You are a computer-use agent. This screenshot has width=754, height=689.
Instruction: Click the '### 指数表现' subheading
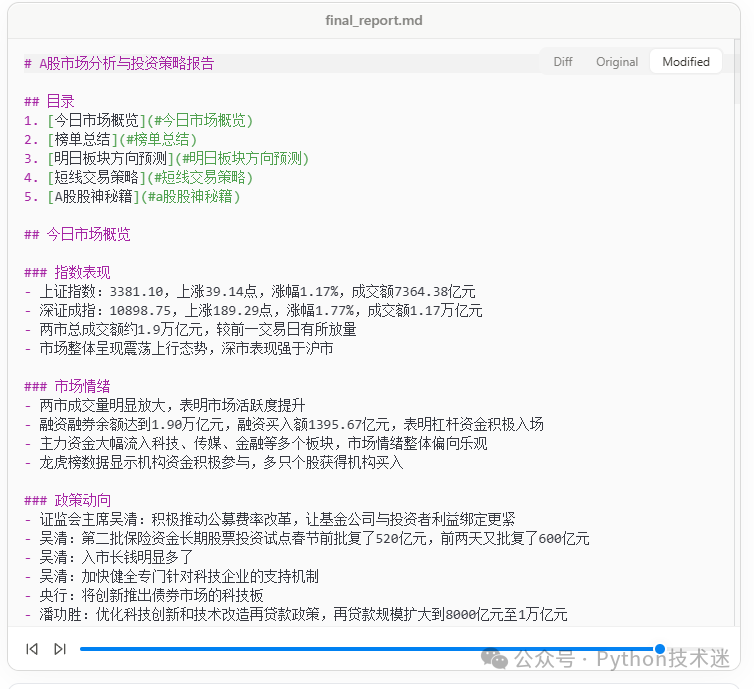coord(67,272)
